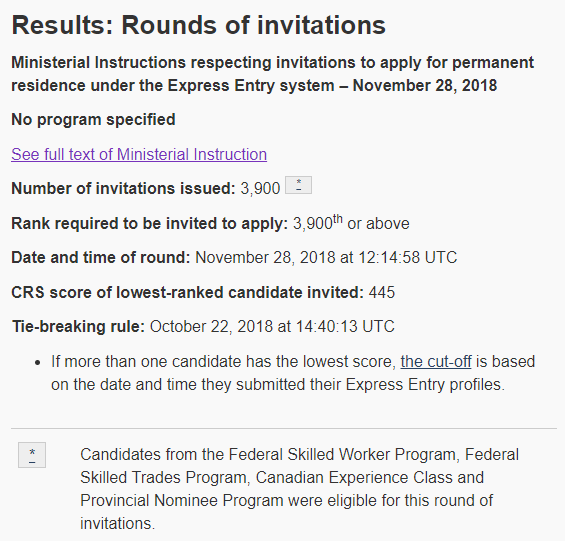The width and height of the screenshot is (565, 541).
Task: Click the bullet point before If more than one candidate
Action: [38, 363]
